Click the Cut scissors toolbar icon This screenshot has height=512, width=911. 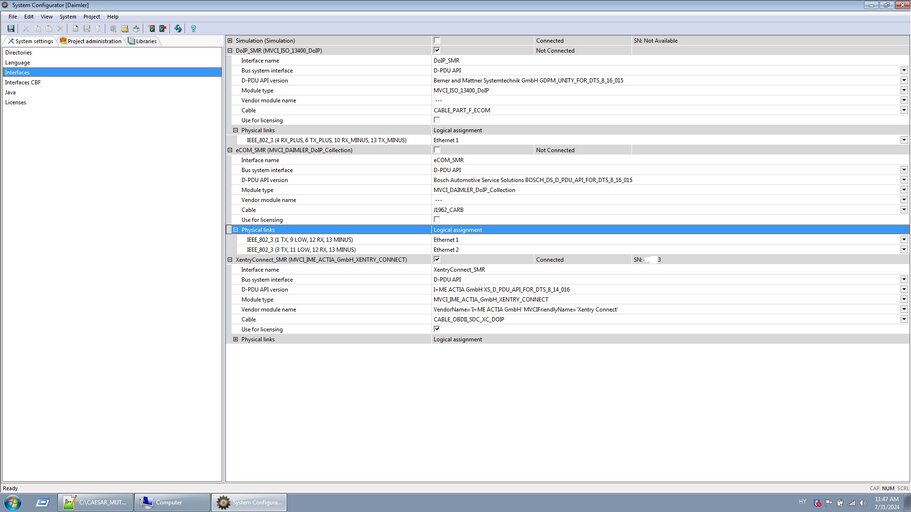(26, 28)
